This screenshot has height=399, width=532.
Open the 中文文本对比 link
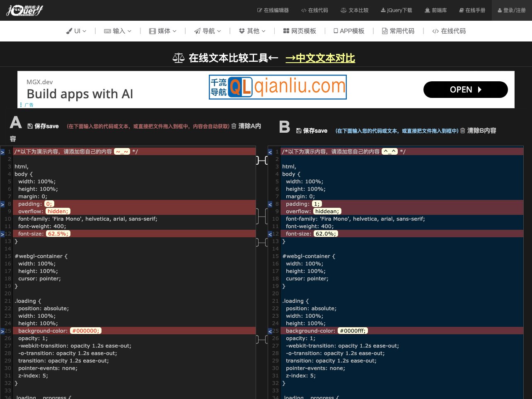[x=320, y=58]
